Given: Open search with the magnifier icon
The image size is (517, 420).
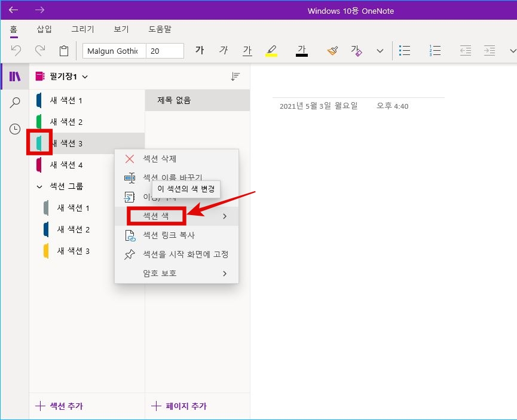Looking at the screenshot, I should 15,103.
